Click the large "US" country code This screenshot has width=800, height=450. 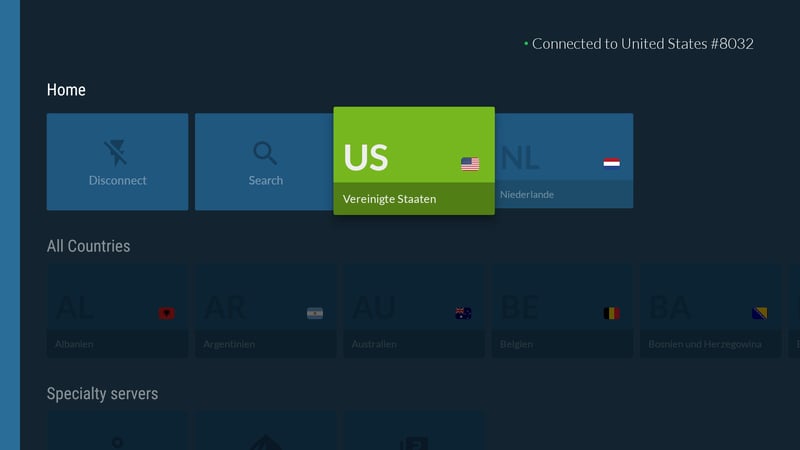366,157
